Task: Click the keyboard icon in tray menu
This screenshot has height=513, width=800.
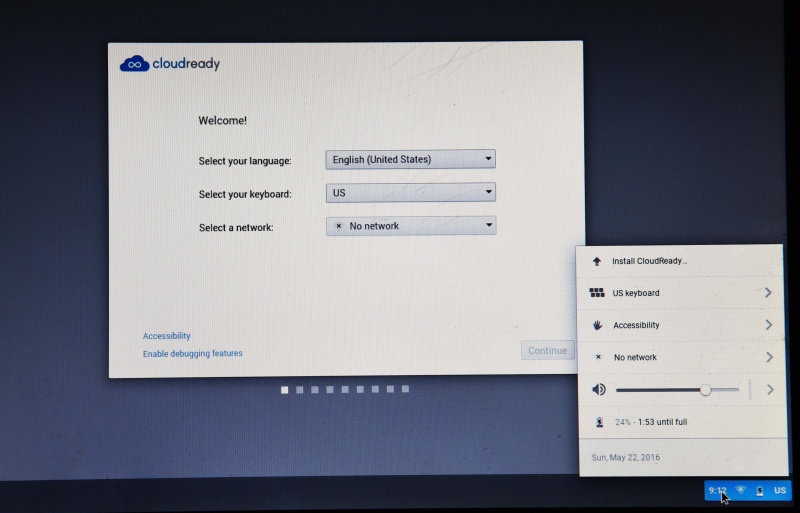Action: [597, 293]
